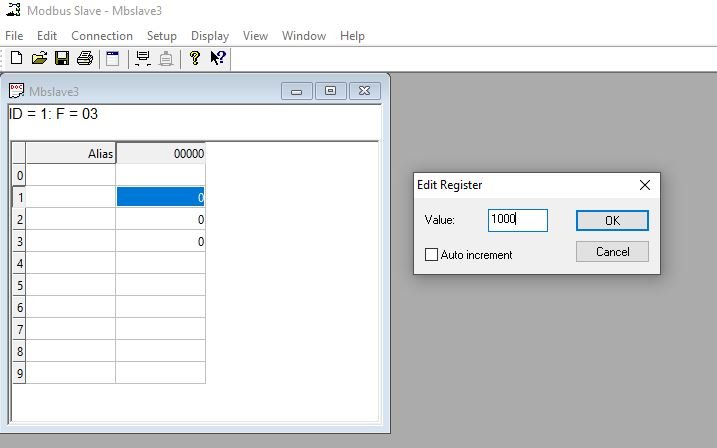This screenshot has height=448, width=717.
Task: Open the Setup menu
Action: 161,36
